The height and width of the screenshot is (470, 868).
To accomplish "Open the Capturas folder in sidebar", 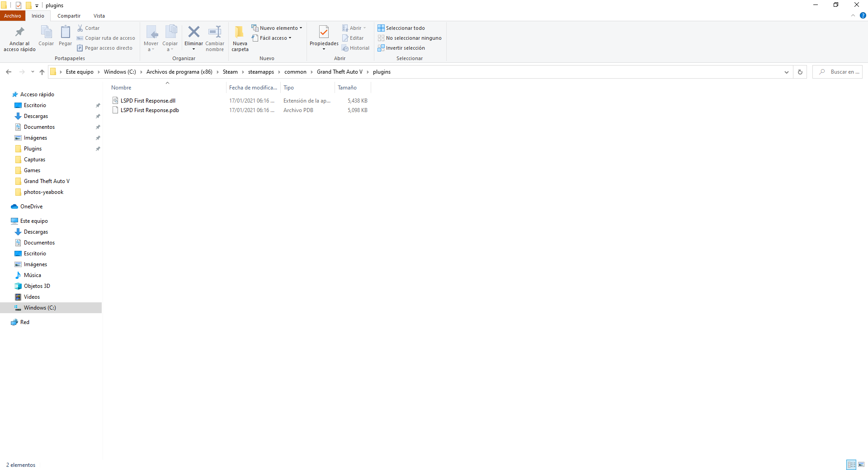I will [x=34, y=160].
